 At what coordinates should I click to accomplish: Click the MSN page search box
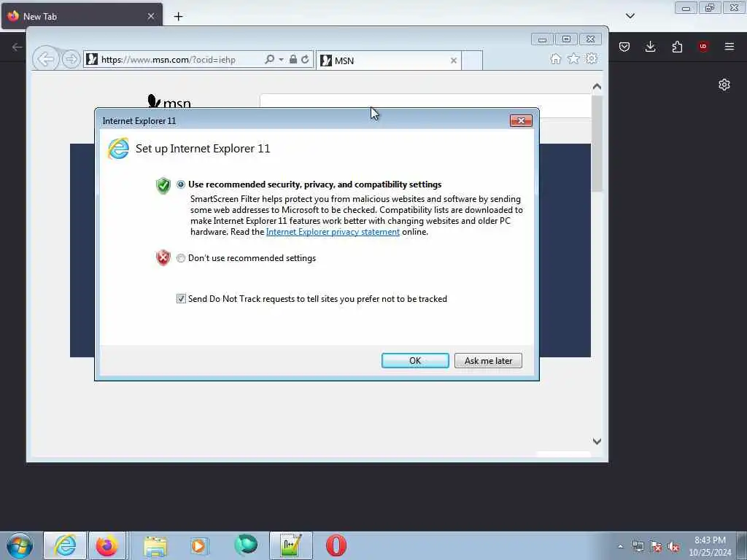[x=425, y=105]
